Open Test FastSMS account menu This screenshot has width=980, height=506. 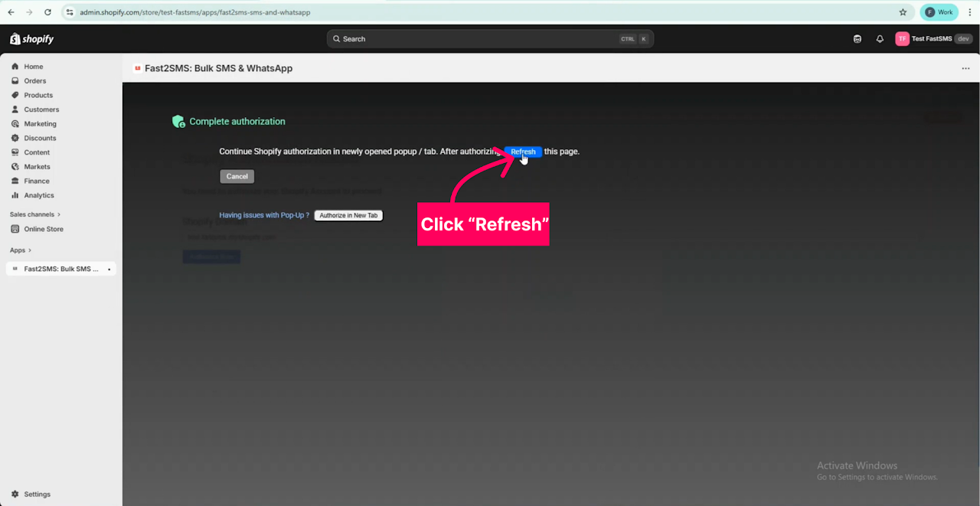coord(934,39)
